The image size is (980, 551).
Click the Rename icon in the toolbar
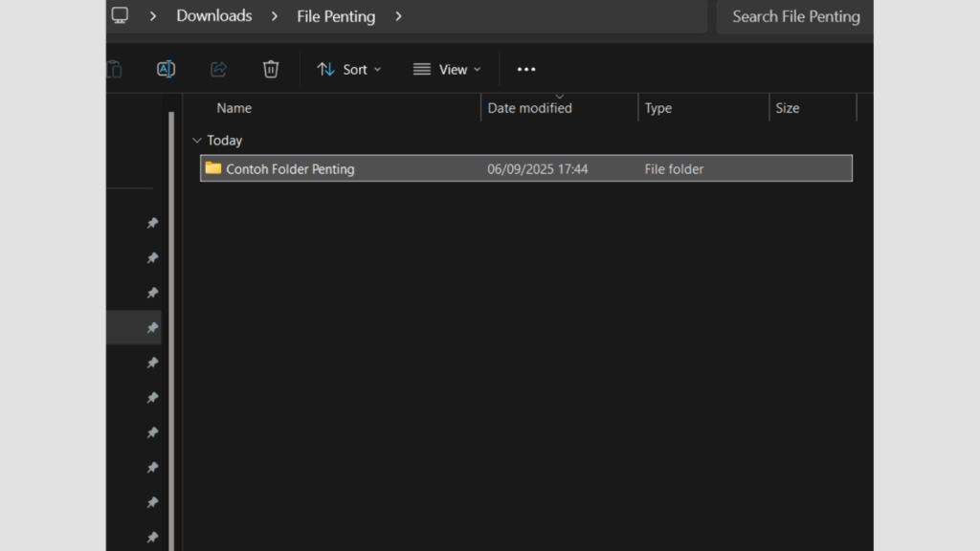166,69
